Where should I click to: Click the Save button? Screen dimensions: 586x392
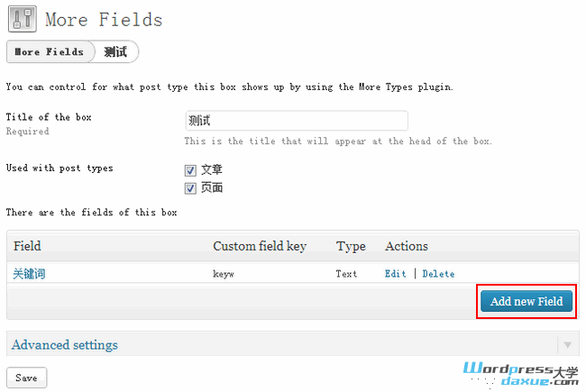point(26,378)
